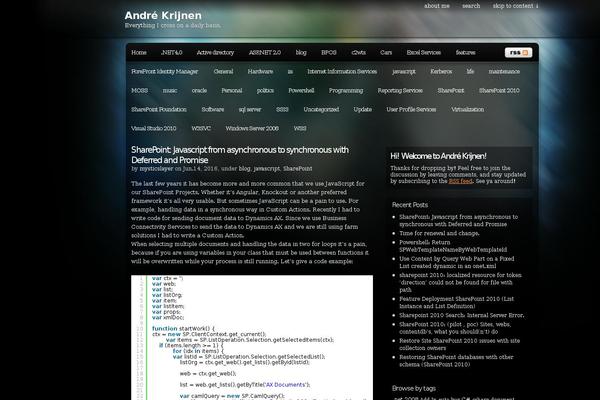Open the WSS category
Image resolution: width=600 pixels, height=400 pixels.
point(300,128)
